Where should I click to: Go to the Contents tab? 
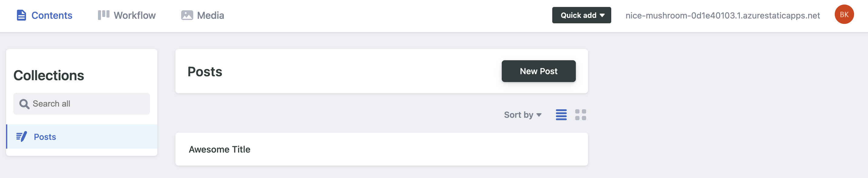51,15
